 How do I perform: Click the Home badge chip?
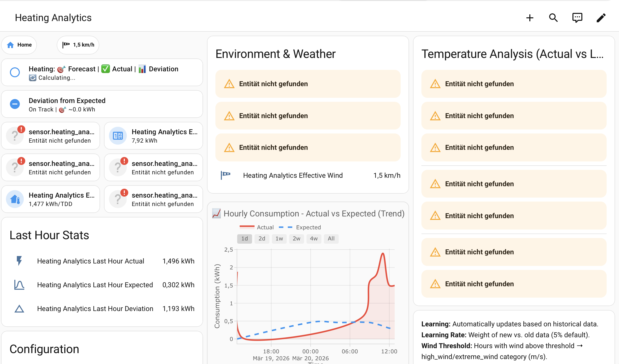19,45
